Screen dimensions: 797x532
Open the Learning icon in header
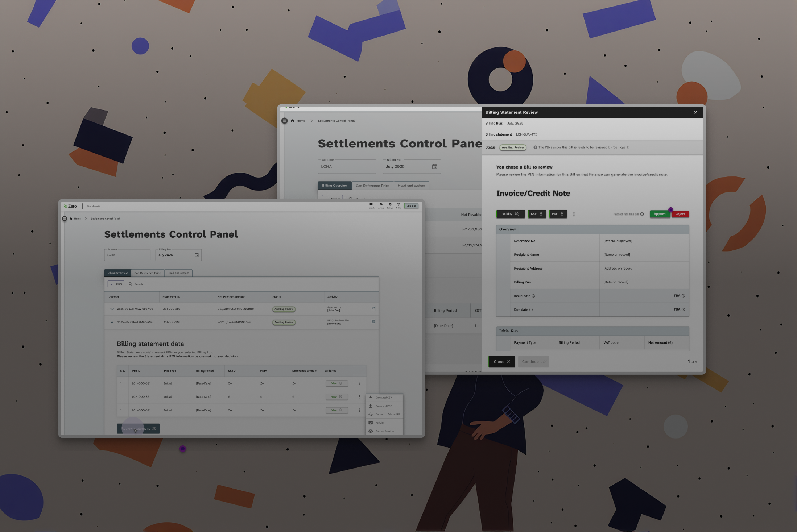pos(381,205)
